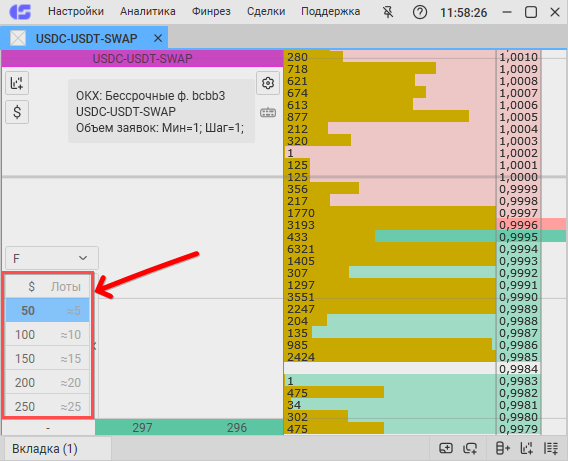This screenshot has height=461, width=568.
Task: Open the Финрез menu
Action: 211,11
